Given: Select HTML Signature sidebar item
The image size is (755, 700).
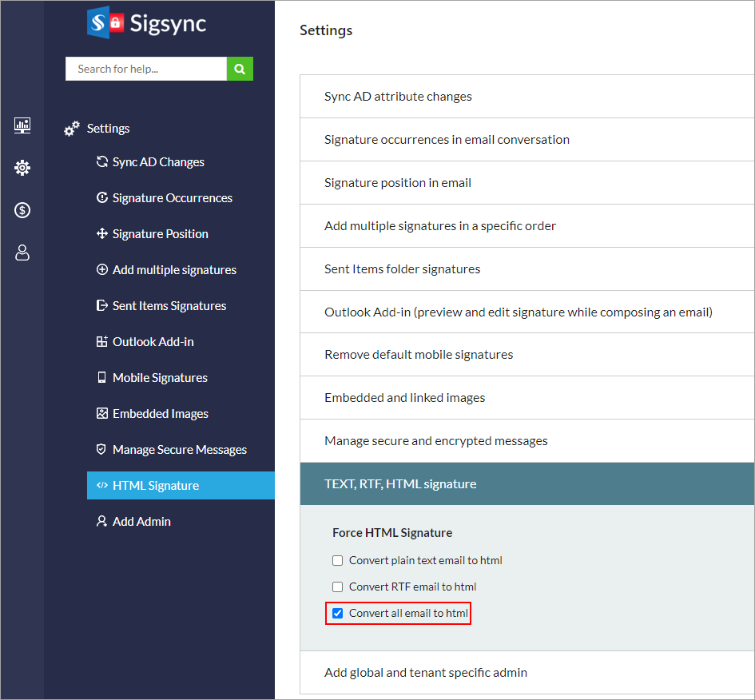Looking at the screenshot, I should pyautogui.click(x=156, y=486).
